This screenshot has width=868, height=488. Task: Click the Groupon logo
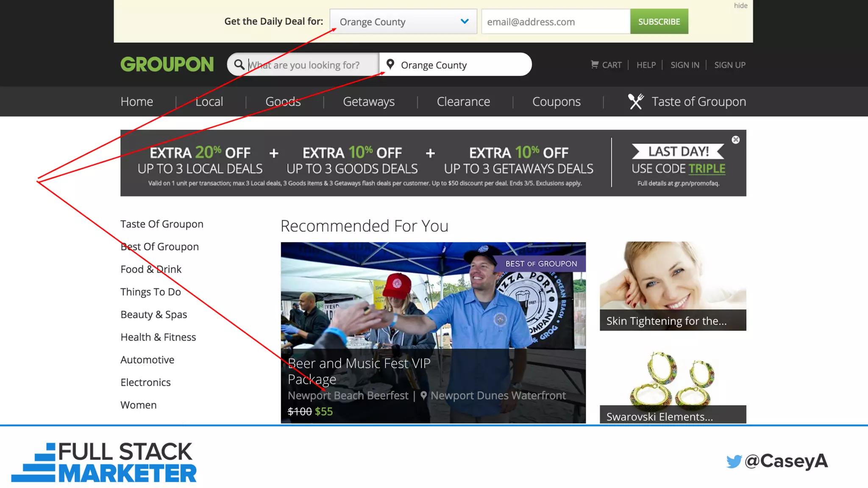tap(167, 64)
